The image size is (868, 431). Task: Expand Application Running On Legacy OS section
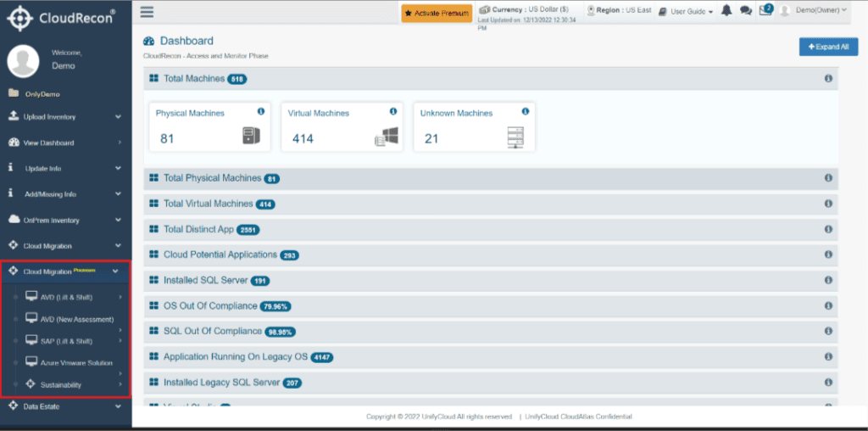pyautogui.click(x=491, y=357)
